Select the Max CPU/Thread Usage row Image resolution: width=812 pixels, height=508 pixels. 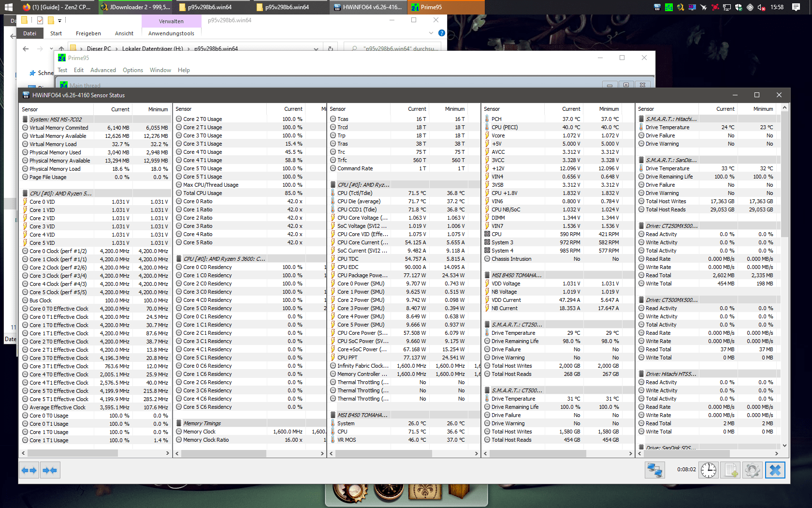pyautogui.click(x=249, y=185)
